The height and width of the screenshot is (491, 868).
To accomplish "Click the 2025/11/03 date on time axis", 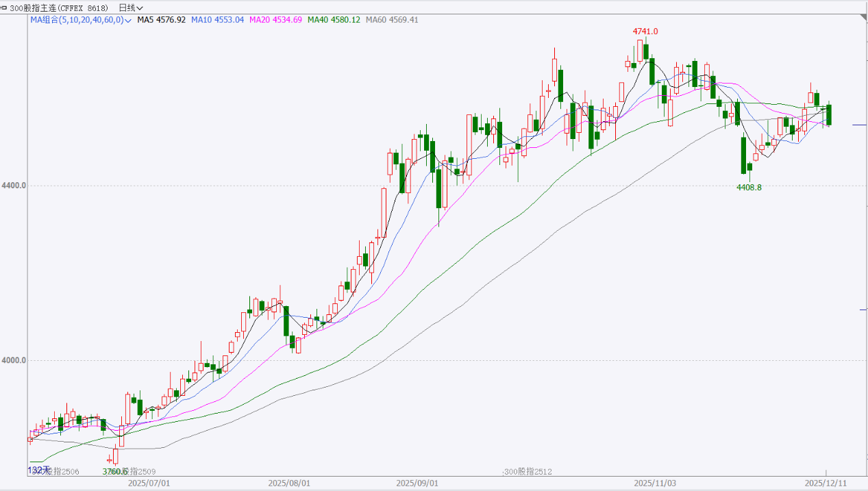I will coord(654,483).
